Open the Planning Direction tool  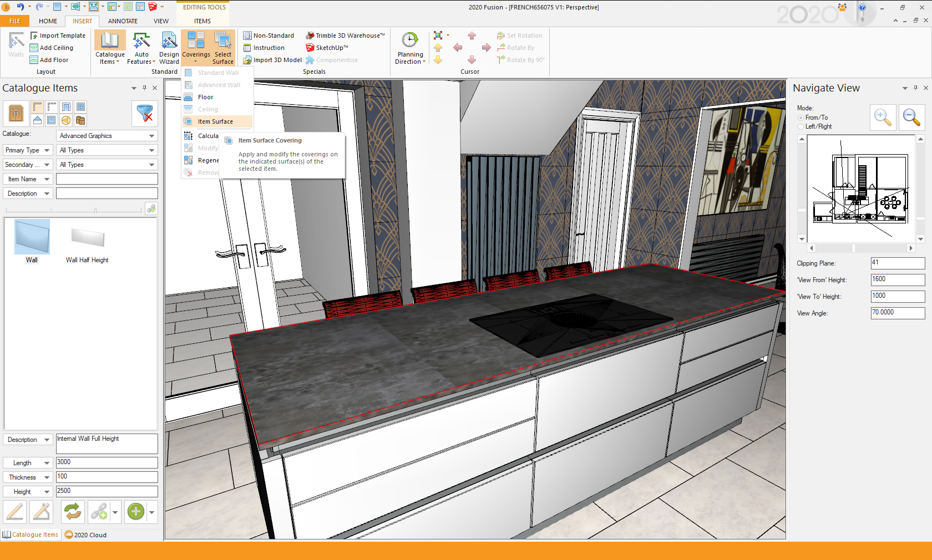[410, 48]
